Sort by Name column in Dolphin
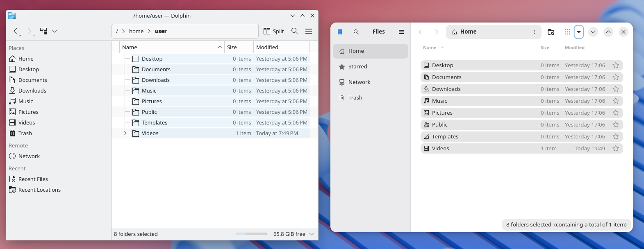 pos(172,47)
